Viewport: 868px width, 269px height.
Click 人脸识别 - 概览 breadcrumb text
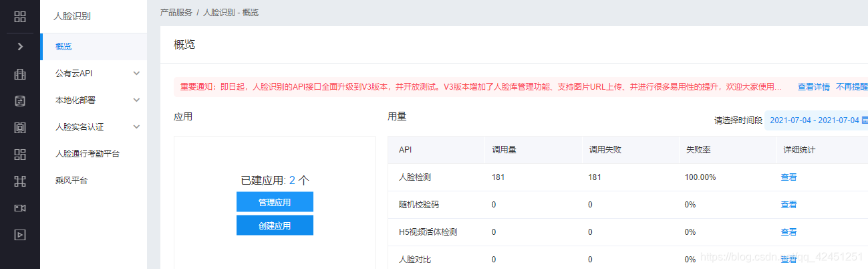(231, 13)
